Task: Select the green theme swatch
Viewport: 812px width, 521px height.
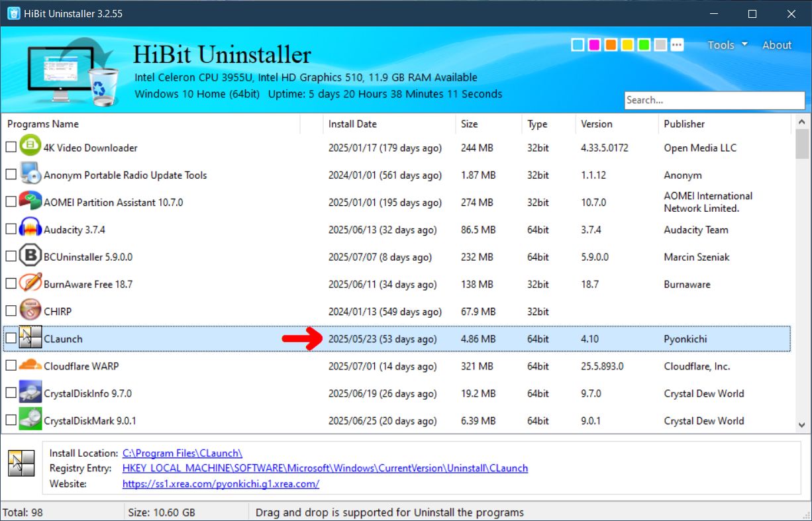Action: (x=644, y=45)
